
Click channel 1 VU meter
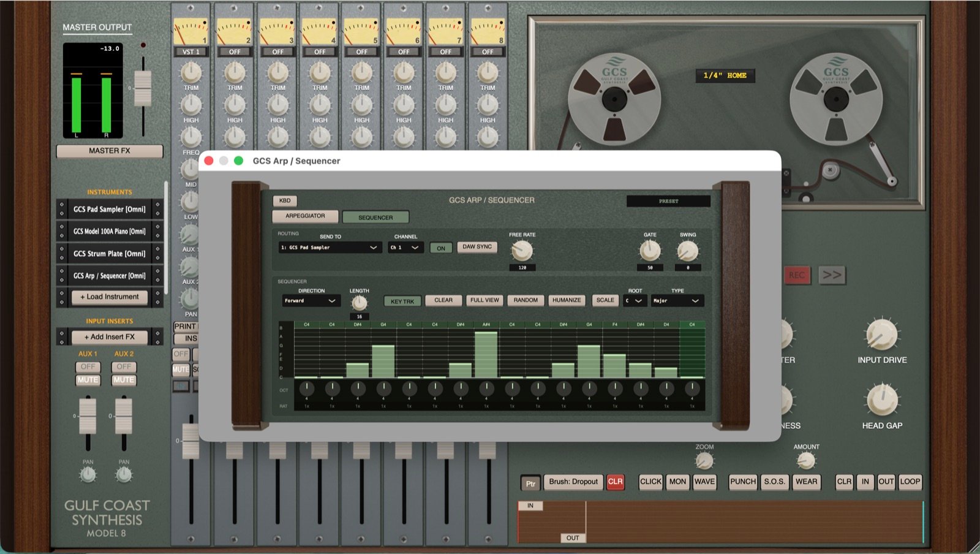coord(191,32)
